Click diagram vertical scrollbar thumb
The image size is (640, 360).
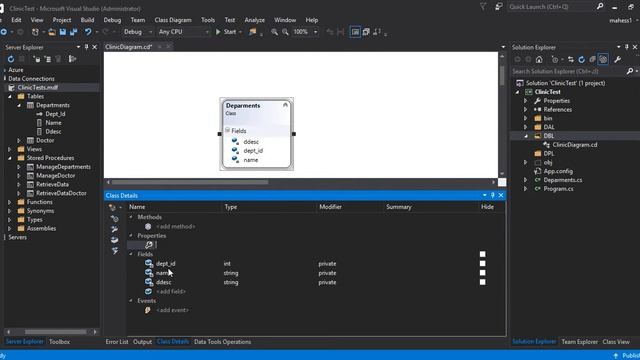click(x=502, y=75)
